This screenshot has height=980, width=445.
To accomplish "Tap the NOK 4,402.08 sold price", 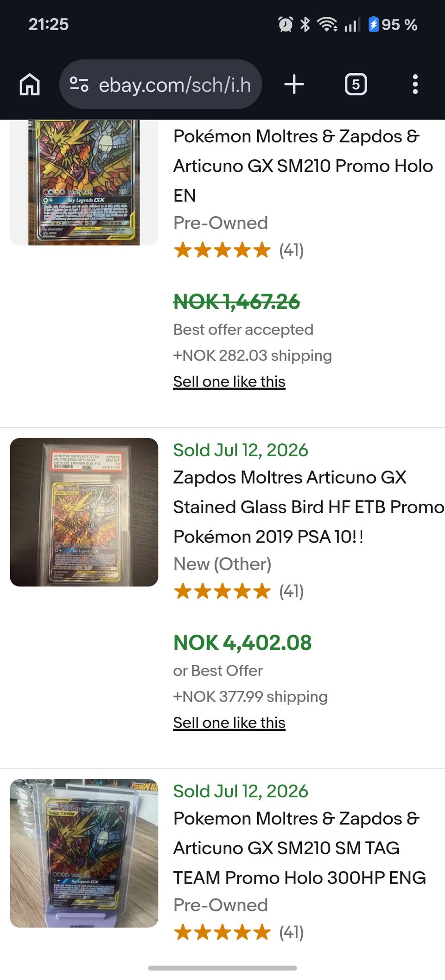I will 242,643.
